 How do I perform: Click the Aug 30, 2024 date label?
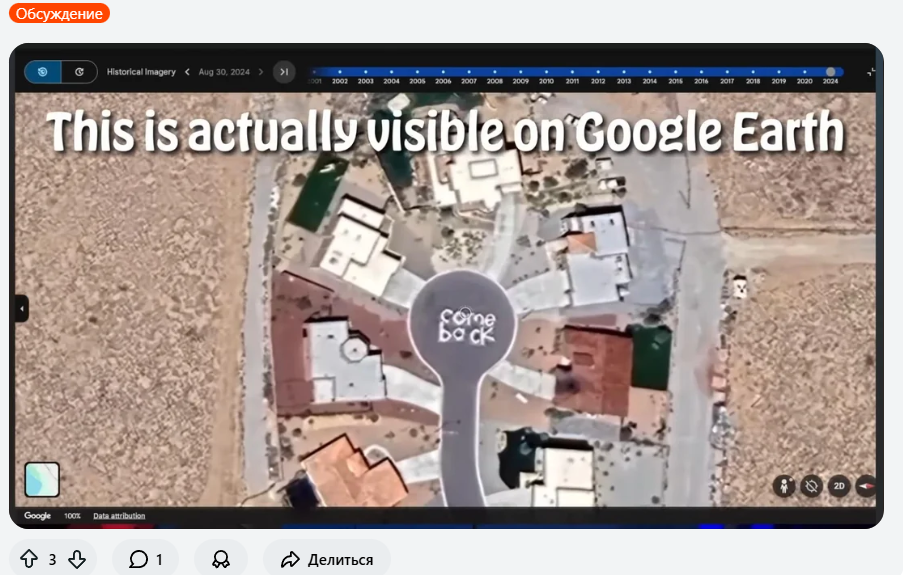(224, 72)
